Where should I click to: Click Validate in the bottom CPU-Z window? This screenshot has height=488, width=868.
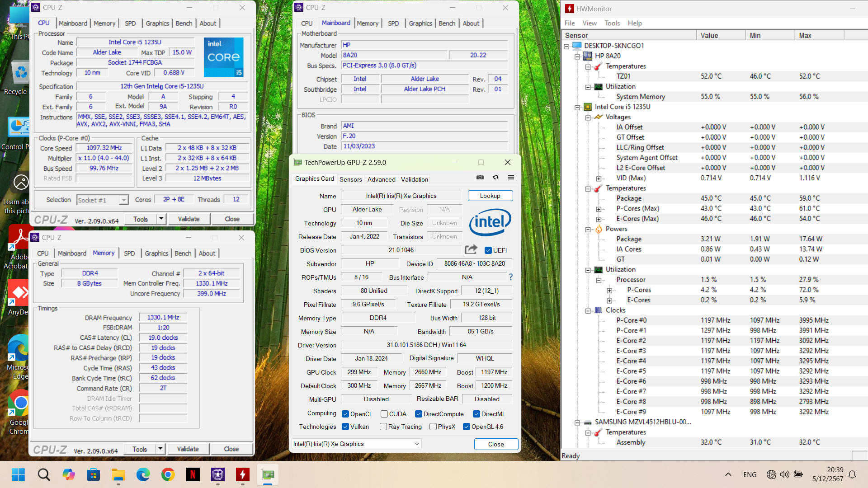tap(188, 449)
